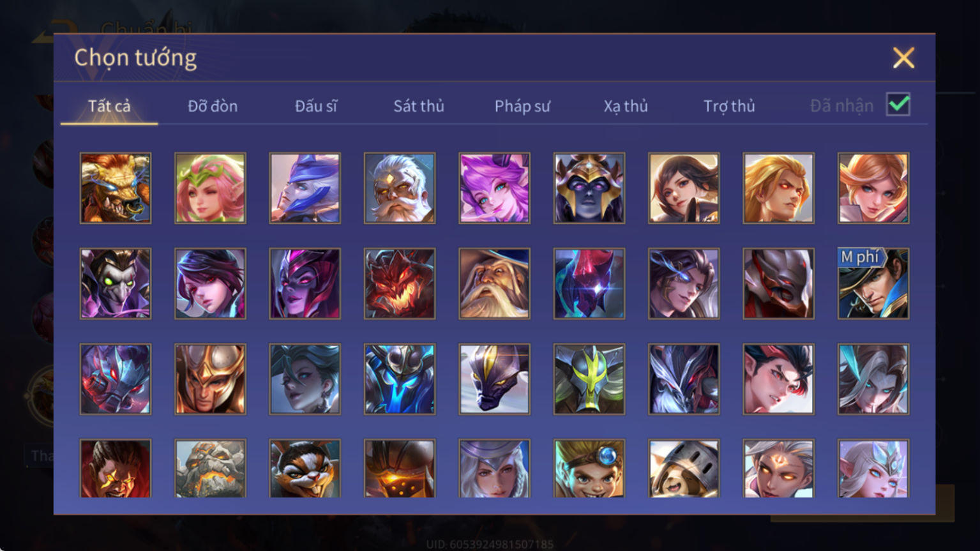Show the 'Xạ thủ' hero category
The image size is (980, 551).
[626, 106]
